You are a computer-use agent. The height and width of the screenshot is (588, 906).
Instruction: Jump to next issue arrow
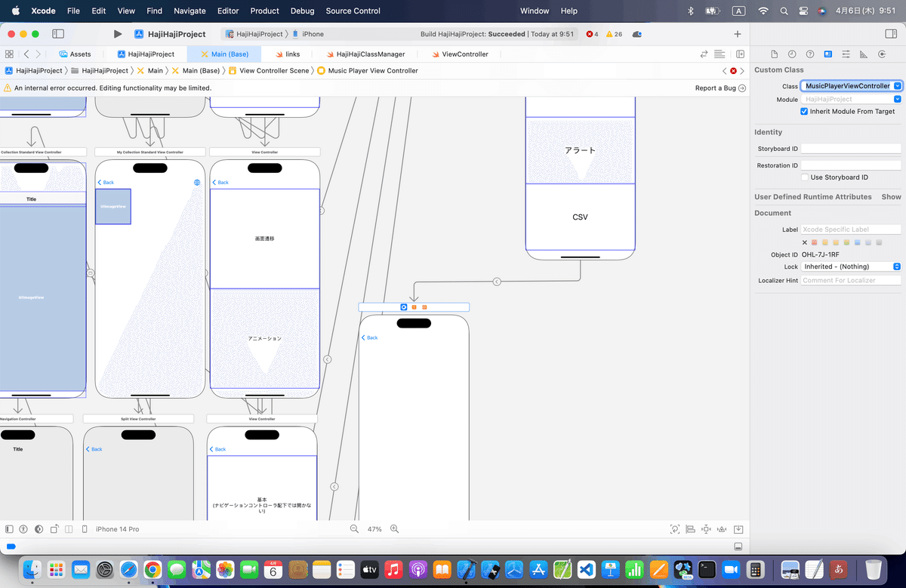pos(742,71)
